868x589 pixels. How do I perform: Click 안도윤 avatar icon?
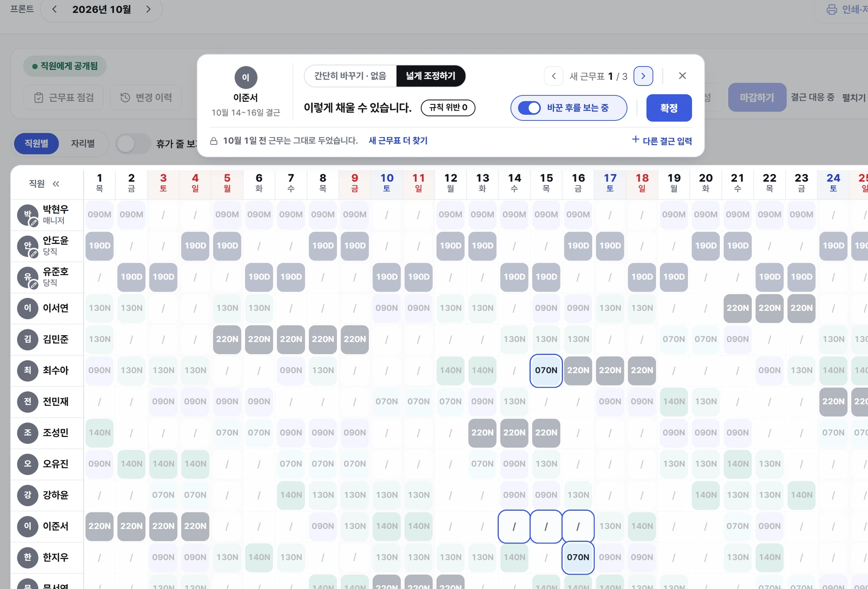click(x=27, y=246)
